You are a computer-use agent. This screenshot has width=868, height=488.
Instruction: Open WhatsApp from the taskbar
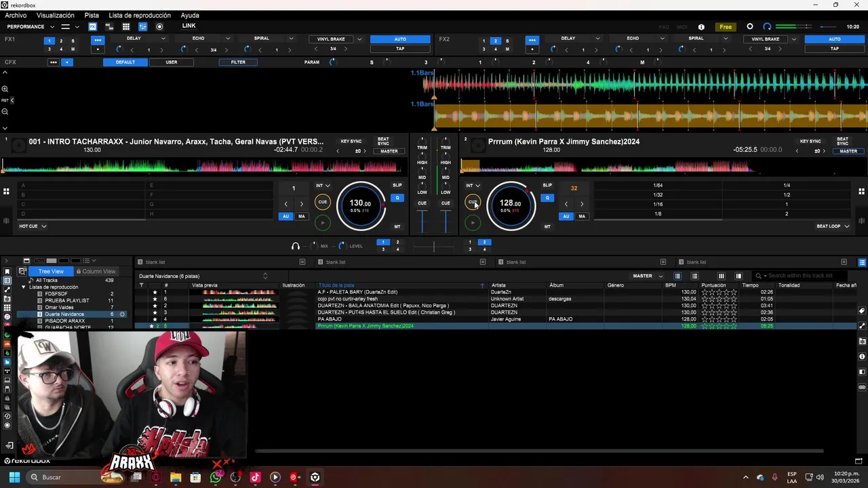point(216,477)
